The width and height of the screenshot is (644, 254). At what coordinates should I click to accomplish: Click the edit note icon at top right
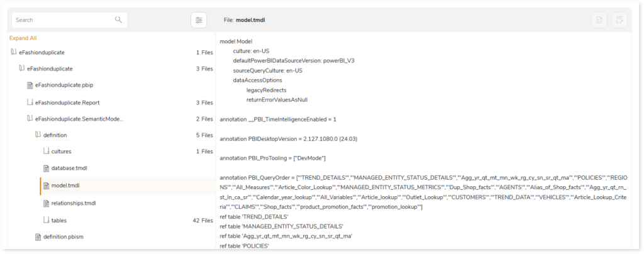[619, 20]
